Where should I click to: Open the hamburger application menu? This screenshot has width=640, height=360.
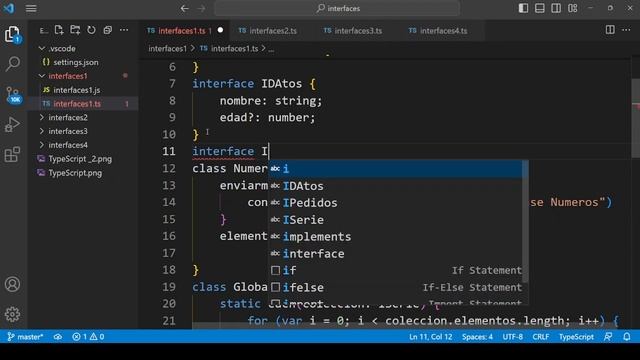(31, 8)
